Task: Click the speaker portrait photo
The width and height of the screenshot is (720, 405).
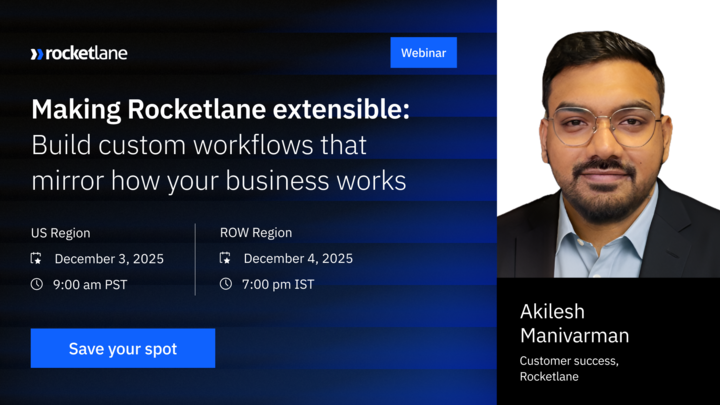Action: [608, 154]
